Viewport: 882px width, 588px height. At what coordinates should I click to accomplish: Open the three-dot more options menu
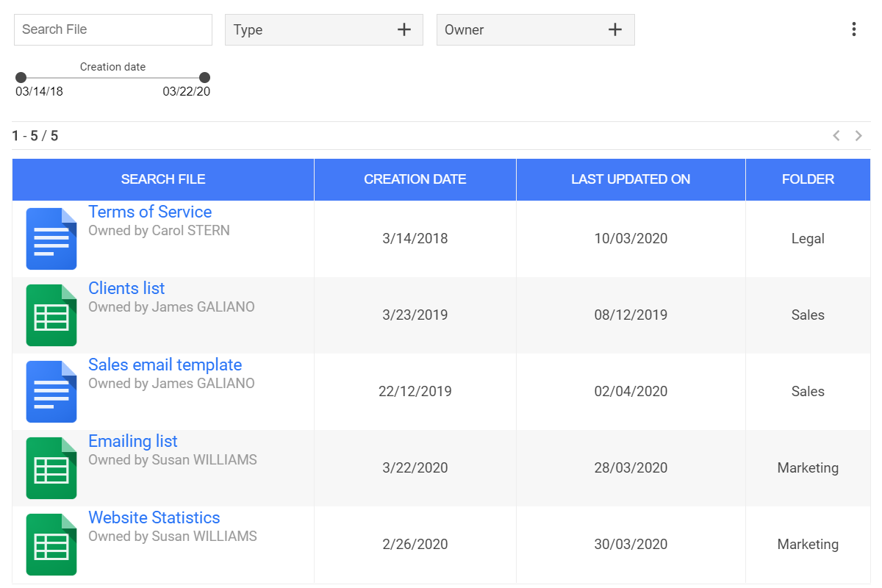coord(853,29)
